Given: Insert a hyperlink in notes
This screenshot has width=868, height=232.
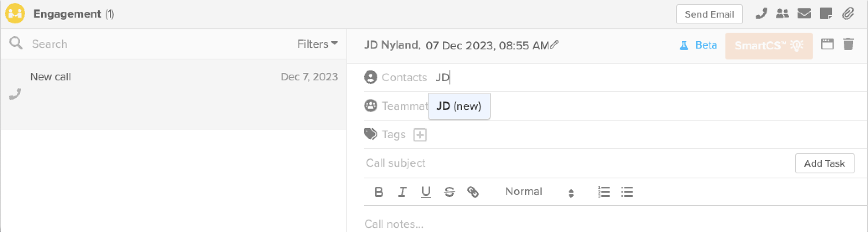Looking at the screenshot, I should 473,192.
